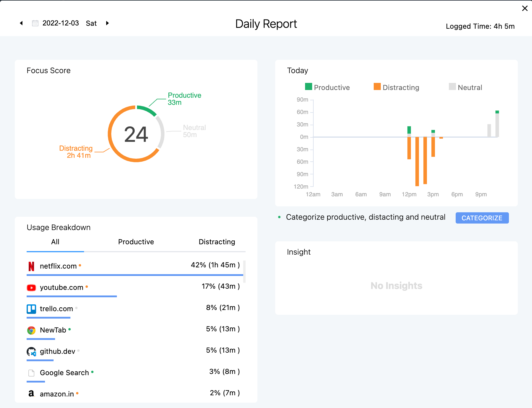Click the tallest orange distracting chart bar
Screen dimensions: 532x408
tap(417, 161)
